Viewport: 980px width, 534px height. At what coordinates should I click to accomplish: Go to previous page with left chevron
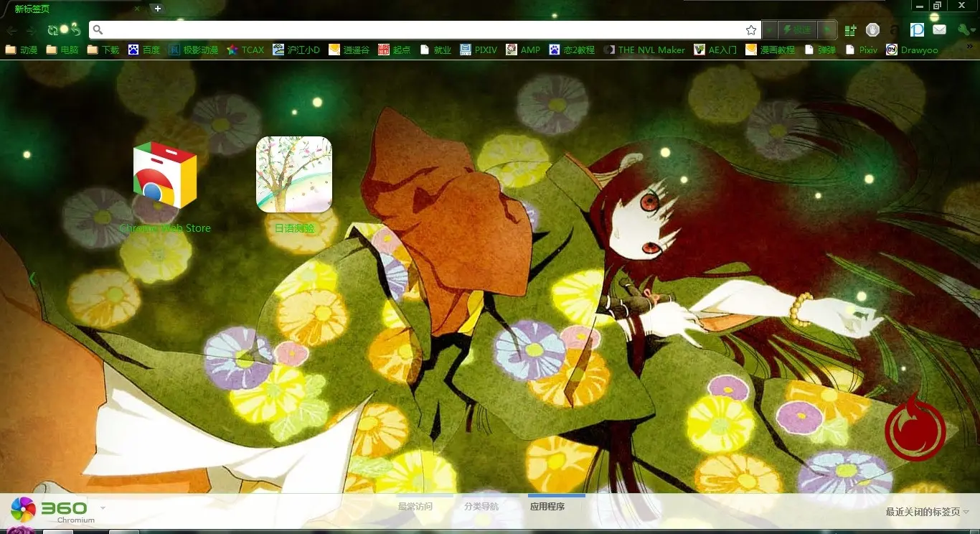[x=32, y=278]
